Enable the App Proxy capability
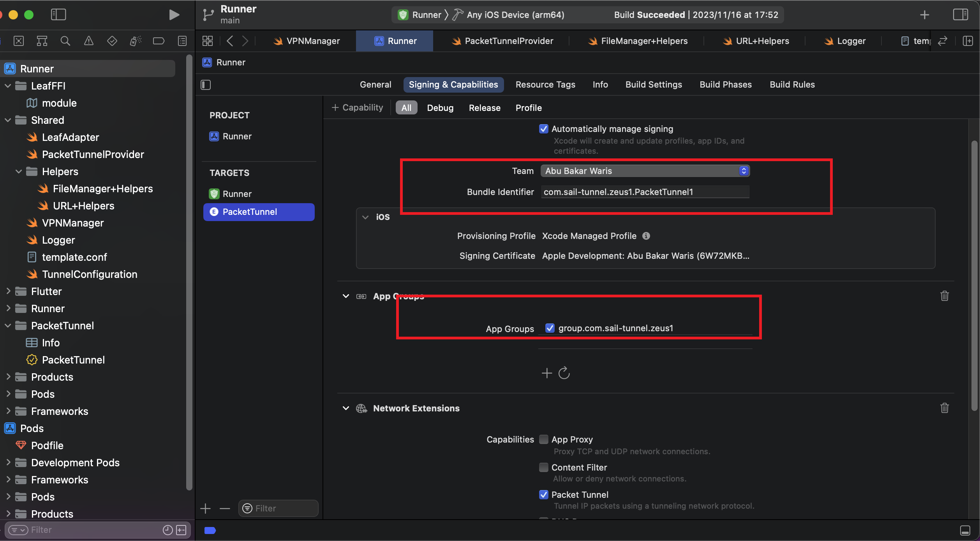This screenshot has height=541, width=980. coord(543,439)
